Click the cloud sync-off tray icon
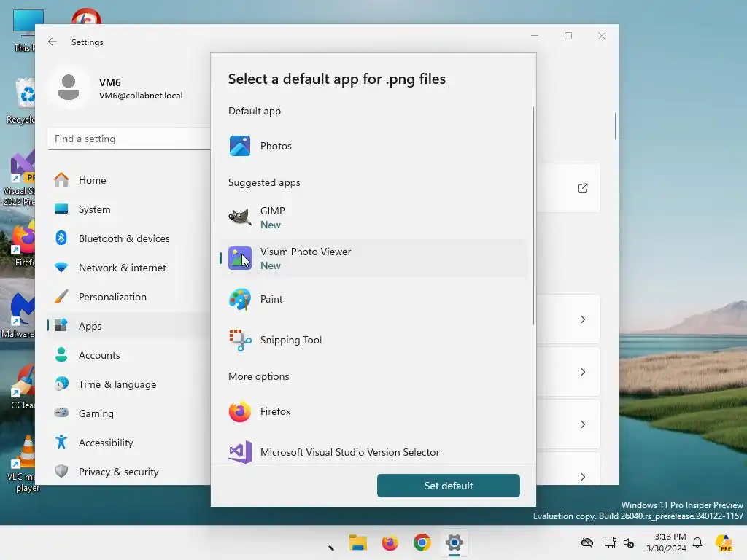 (x=587, y=542)
